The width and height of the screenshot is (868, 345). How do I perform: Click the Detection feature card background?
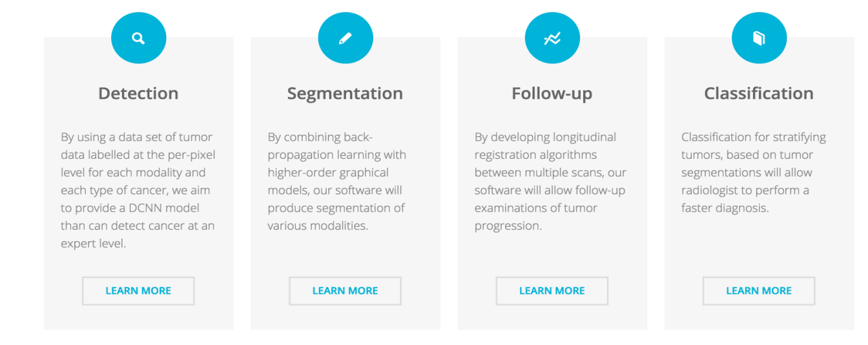[x=138, y=258]
